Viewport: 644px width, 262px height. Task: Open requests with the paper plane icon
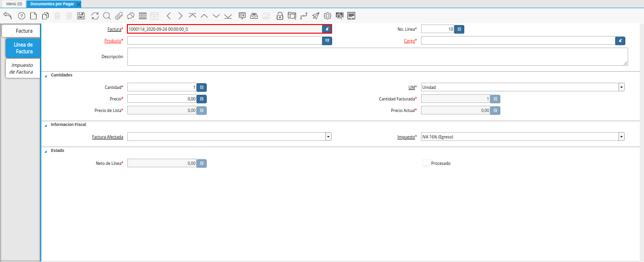tap(315, 16)
